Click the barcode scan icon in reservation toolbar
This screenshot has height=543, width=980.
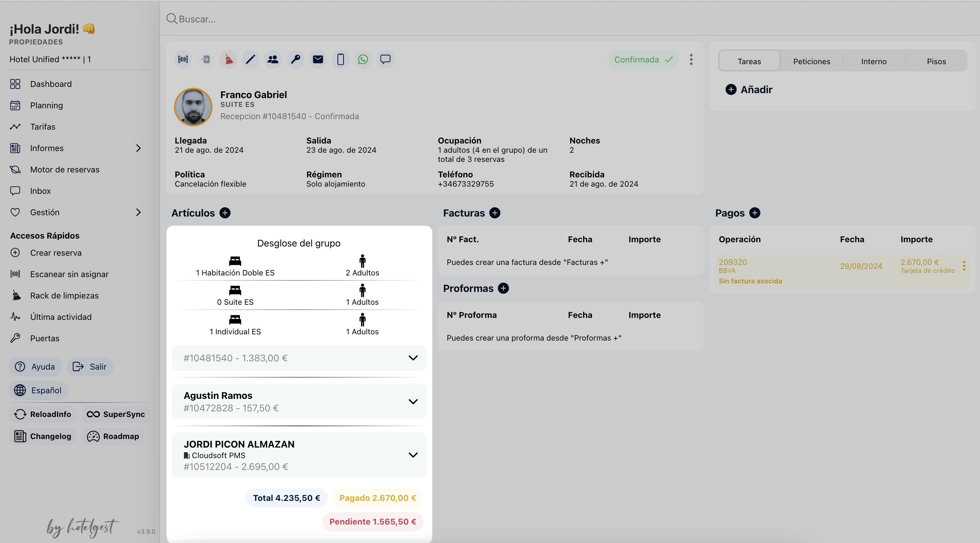[x=183, y=59]
